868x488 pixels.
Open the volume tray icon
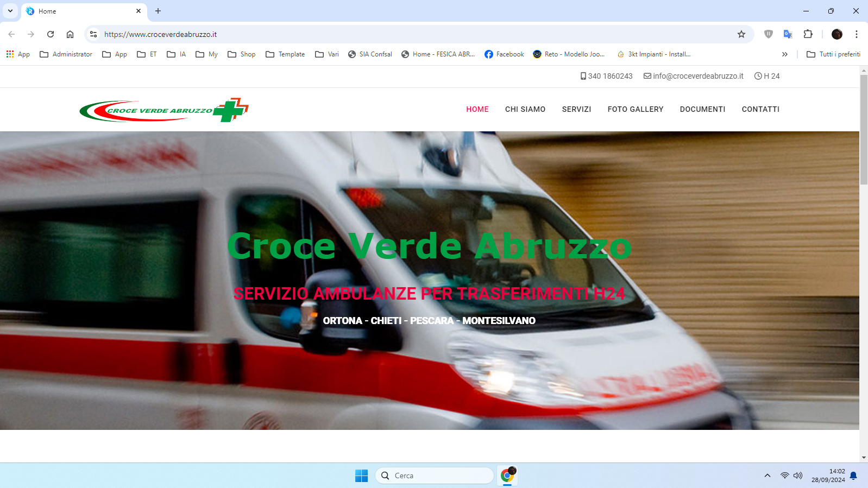coord(798,476)
